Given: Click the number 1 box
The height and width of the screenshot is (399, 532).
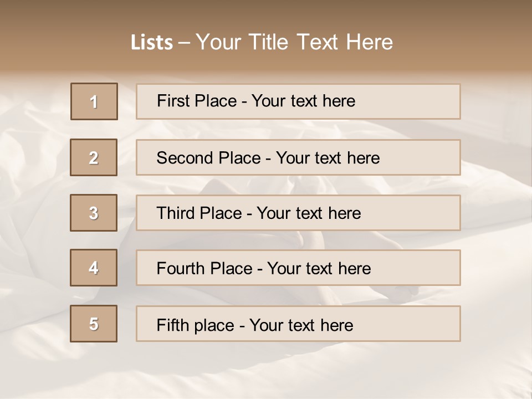Looking at the screenshot, I should point(94,101).
